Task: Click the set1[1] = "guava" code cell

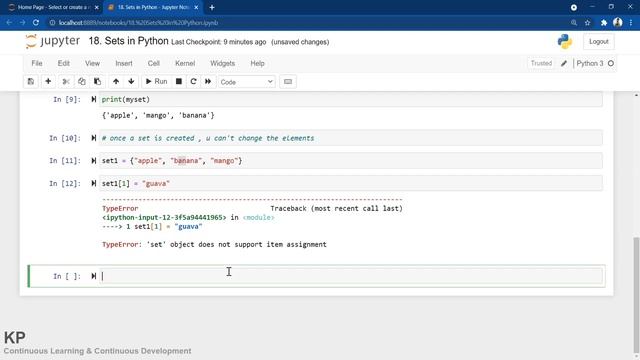Action: tap(351, 183)
